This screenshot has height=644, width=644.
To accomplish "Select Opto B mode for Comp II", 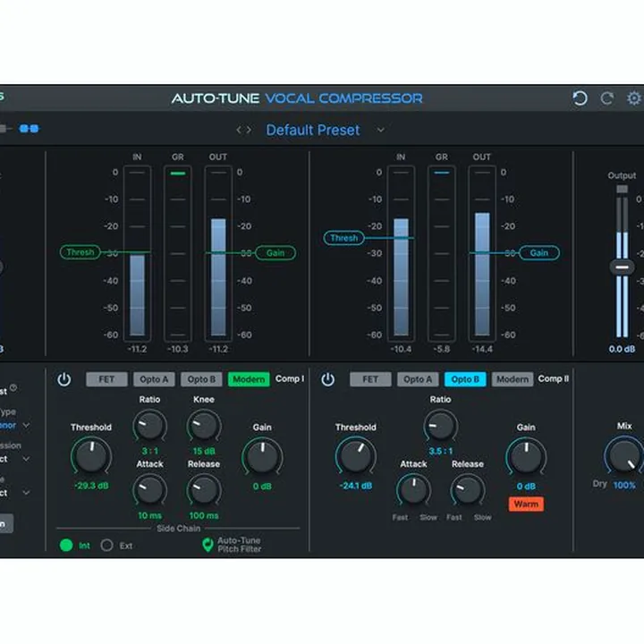I will pyautogui.click(x=465, y=379).
